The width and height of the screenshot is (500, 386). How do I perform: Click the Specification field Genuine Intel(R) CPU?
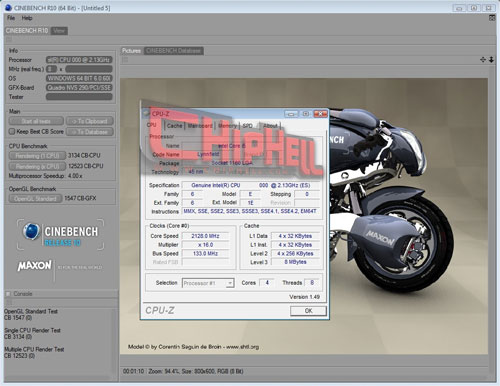(251, 185)
